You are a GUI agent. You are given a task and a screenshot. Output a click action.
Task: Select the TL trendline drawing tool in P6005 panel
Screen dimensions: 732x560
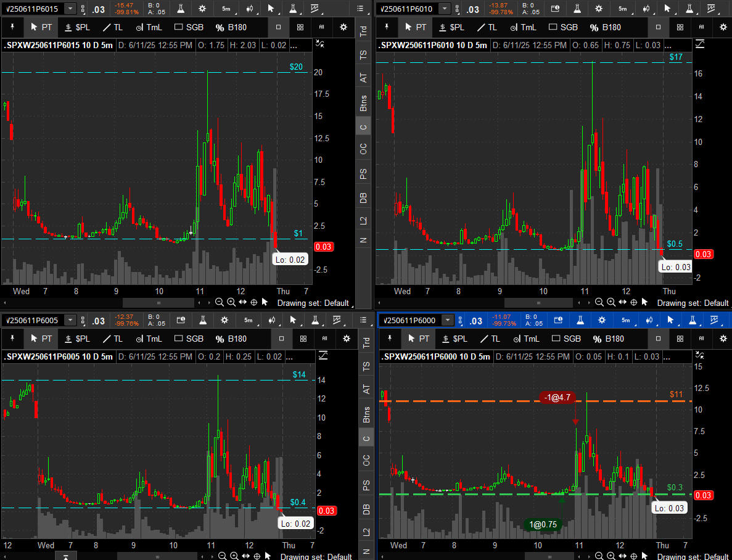pos(112,339)
